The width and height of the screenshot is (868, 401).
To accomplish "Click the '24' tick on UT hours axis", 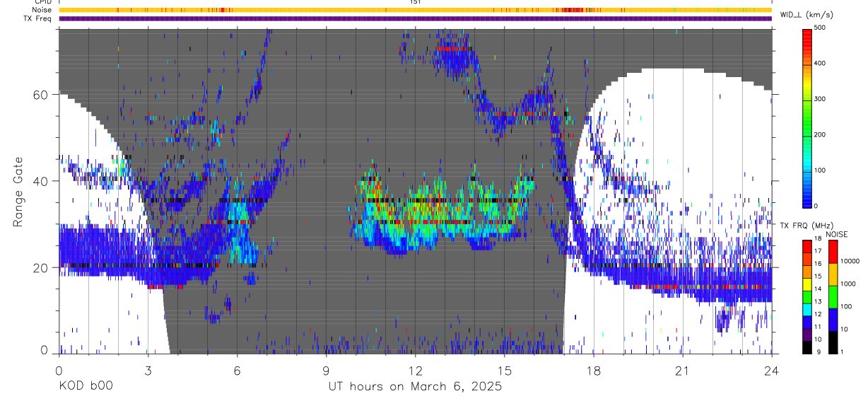I will click(x=772, y=371).
